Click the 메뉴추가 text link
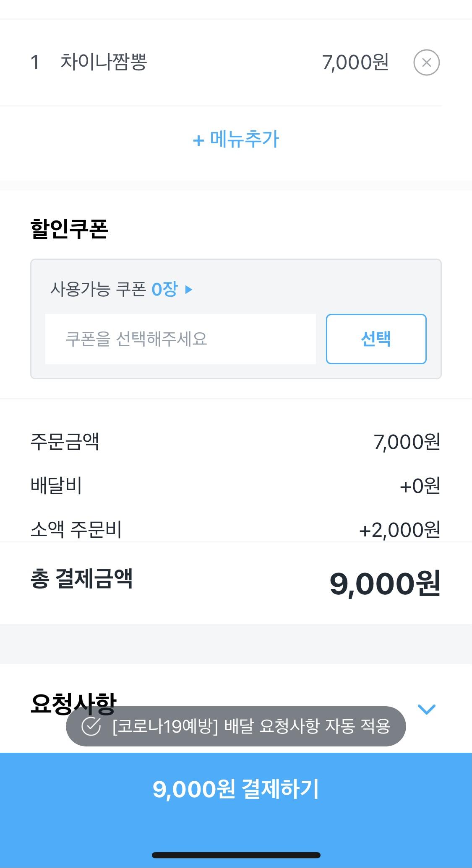This screenshot has height=868, width=472. coord(244,139)
